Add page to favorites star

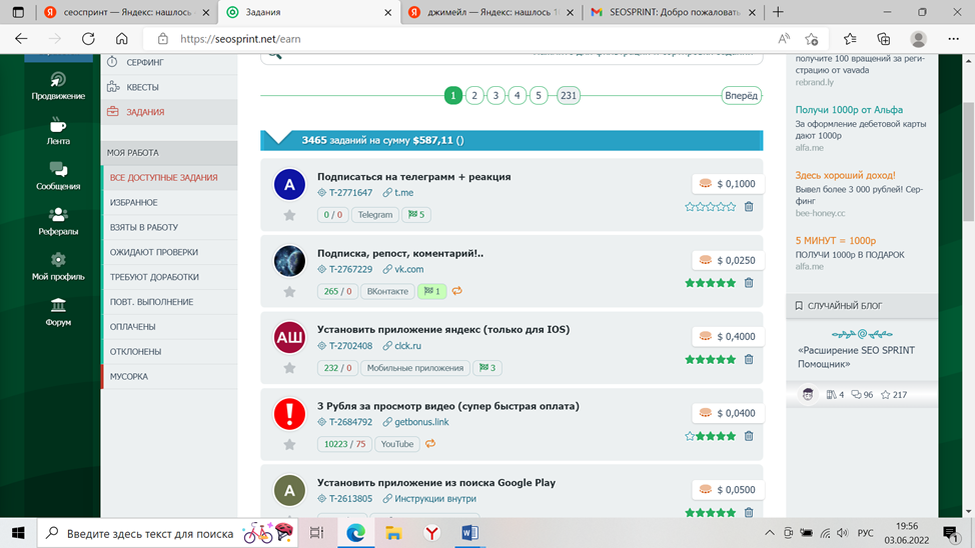click(811, 39)
